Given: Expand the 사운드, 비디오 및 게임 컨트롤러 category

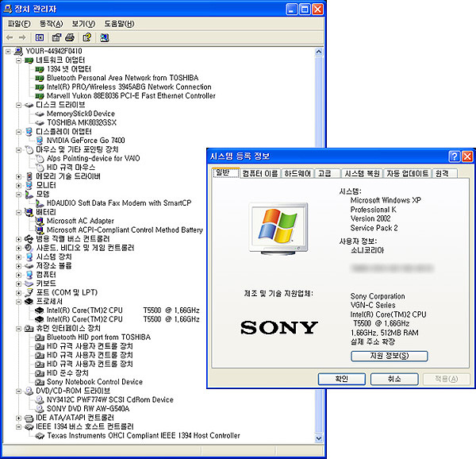Looking at the screenshot, I should coord(18,248).
